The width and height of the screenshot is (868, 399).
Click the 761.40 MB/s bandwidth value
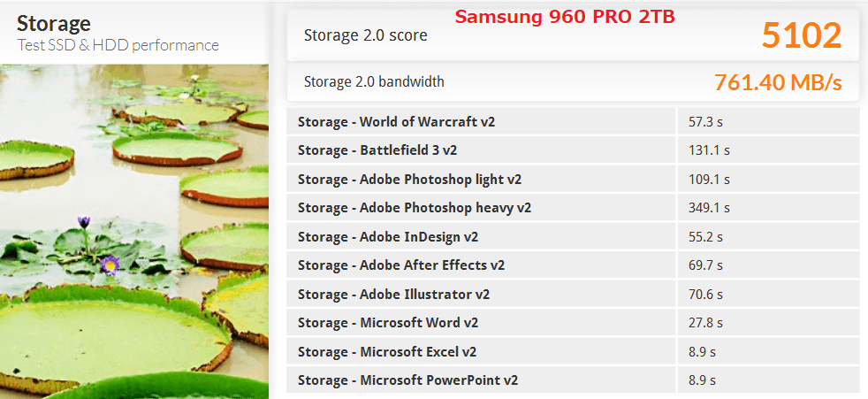pyautogui.click(x=777, y=82)
